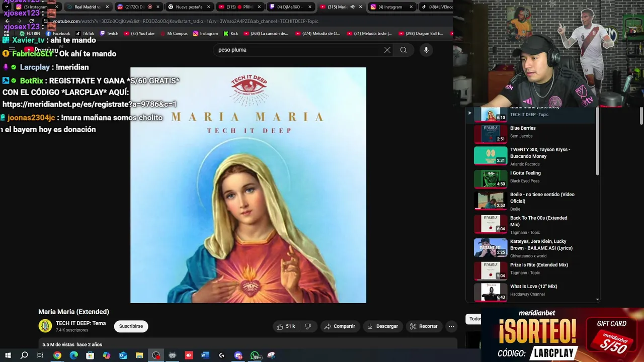Open Windows taskbar search

coord(24,355)
